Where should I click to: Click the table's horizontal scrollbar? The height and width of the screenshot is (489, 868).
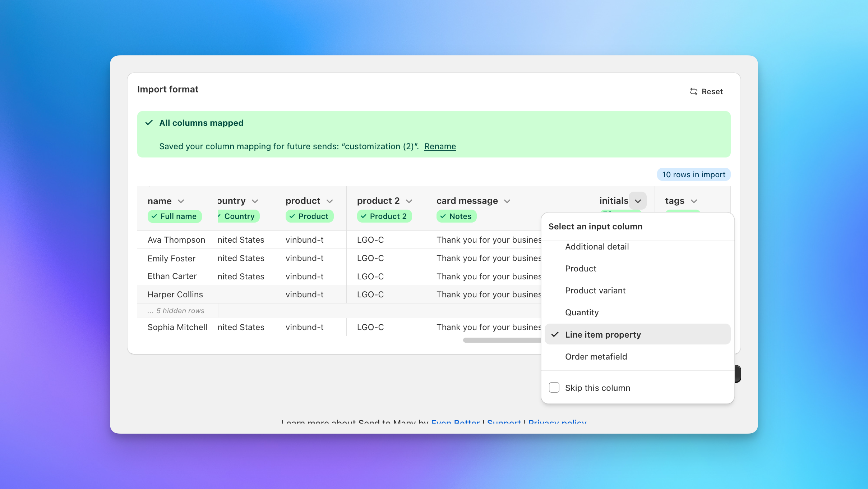point(502,340)
